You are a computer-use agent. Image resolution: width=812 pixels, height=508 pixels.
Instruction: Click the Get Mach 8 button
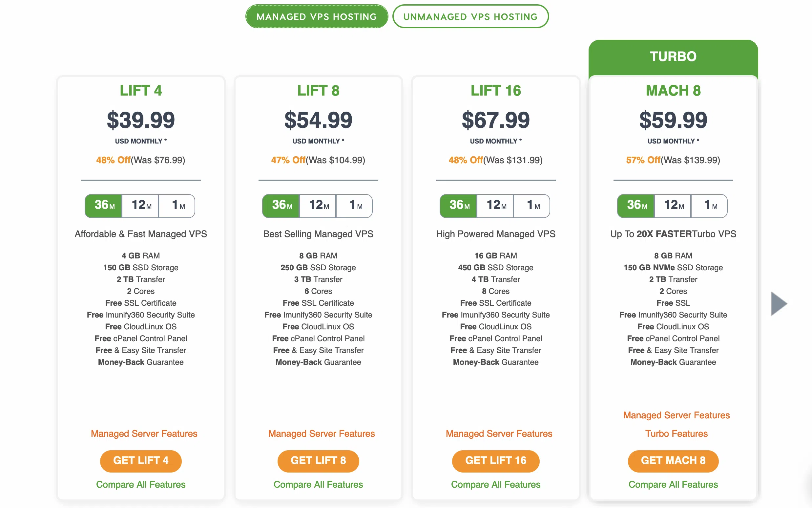(x=673, y=461)
